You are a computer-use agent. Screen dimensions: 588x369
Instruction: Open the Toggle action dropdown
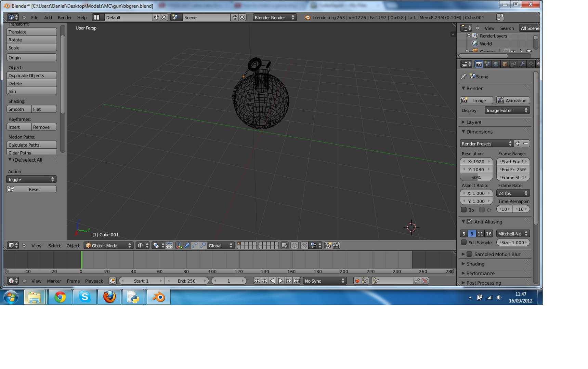31,179
